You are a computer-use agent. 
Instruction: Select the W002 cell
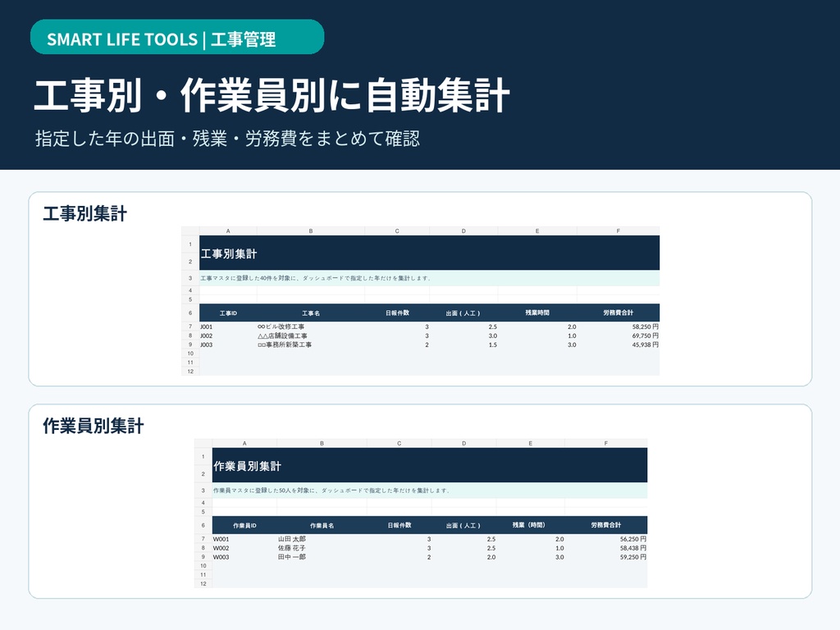[244, 549]
